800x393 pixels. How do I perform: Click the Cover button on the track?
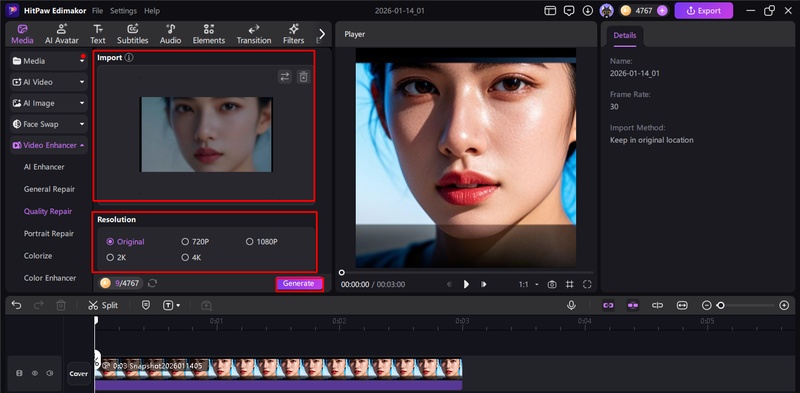click(x=79, y=374)
